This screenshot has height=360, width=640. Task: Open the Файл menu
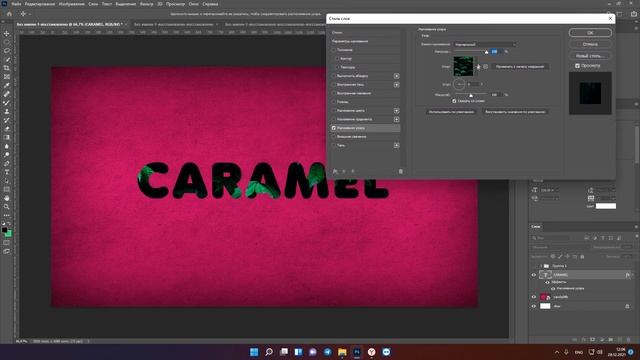click(16, 4)
